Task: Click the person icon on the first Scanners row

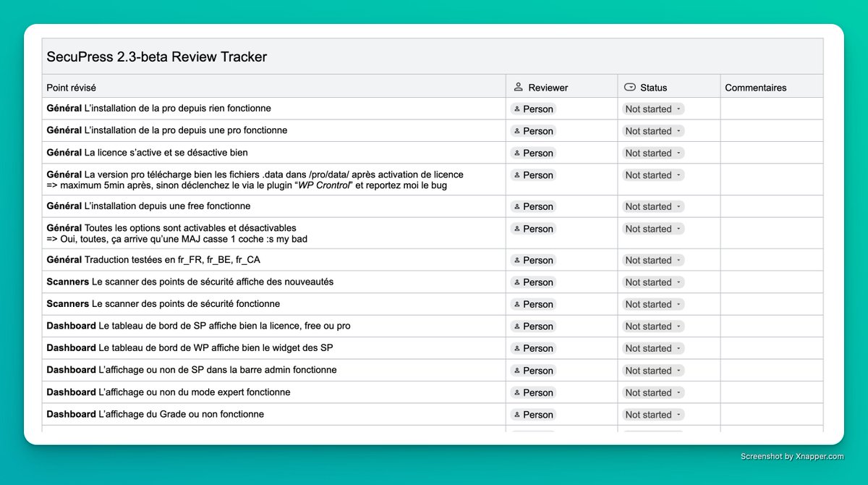Action: pos(516,282)
